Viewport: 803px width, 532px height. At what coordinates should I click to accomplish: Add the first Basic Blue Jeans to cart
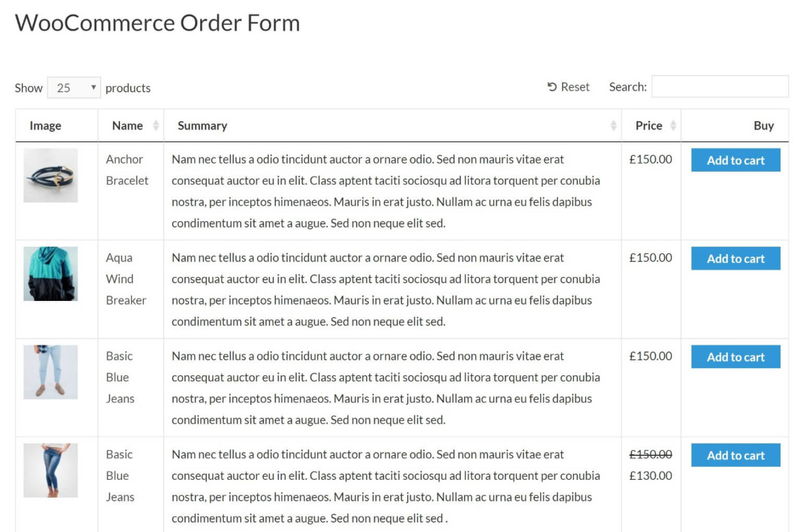pos(735,357)
